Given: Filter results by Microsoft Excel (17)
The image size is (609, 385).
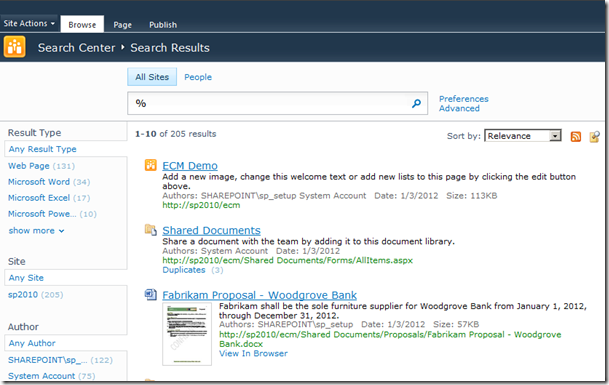Looking at the screenshot, I should (49, 198).
